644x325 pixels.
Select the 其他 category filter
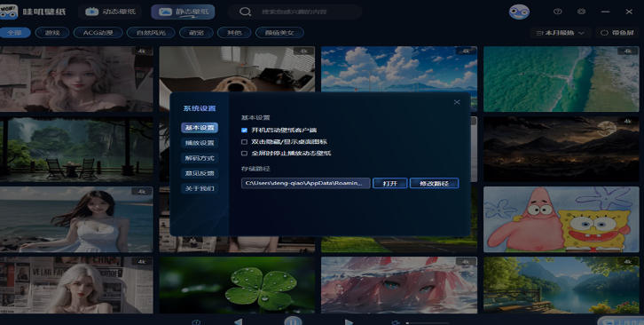tap(234, 33)
